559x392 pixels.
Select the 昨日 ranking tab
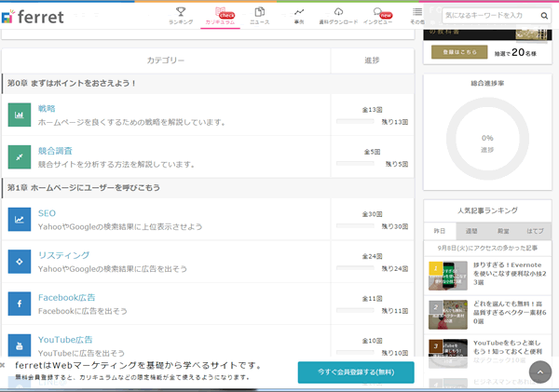(440, 231)
